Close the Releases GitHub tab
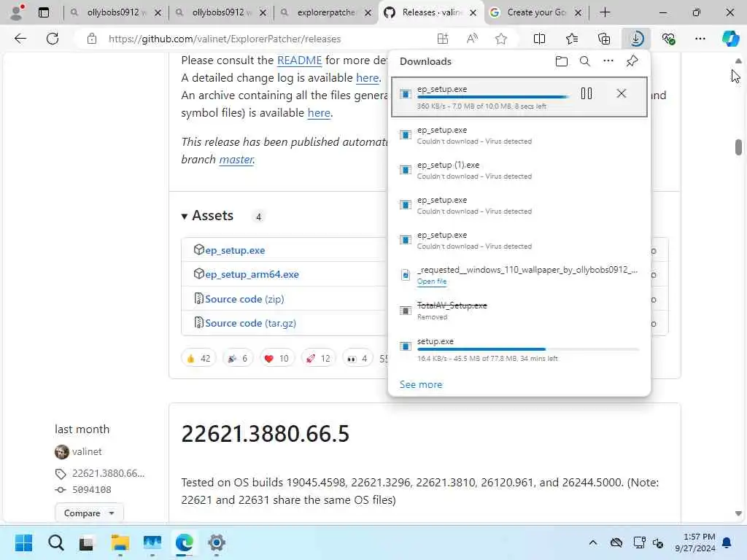This screenshot has width=747, height=560. (473, 13)
